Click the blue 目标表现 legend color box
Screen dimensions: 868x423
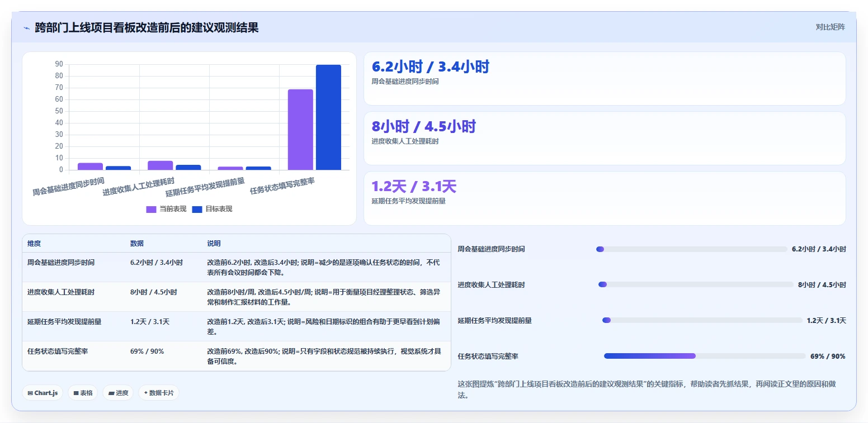pos(197,209)
